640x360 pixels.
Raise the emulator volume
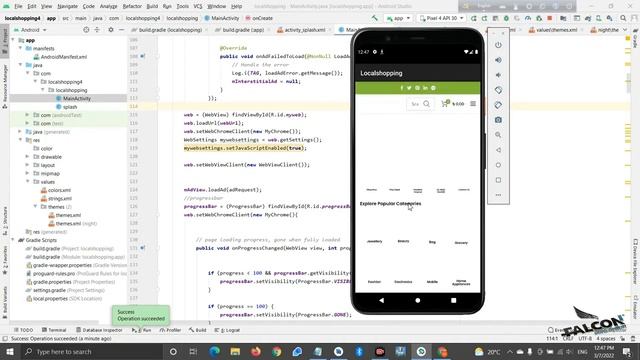[498, 60]
